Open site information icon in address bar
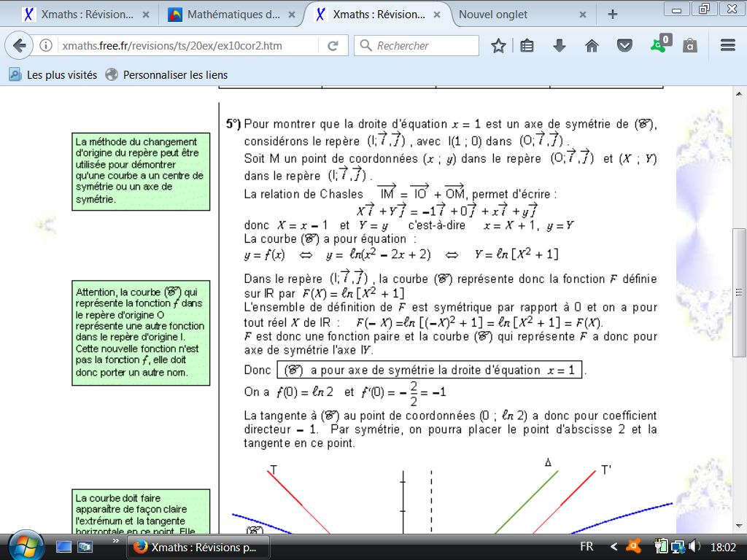747x560 pixels. tap(46, 46)
